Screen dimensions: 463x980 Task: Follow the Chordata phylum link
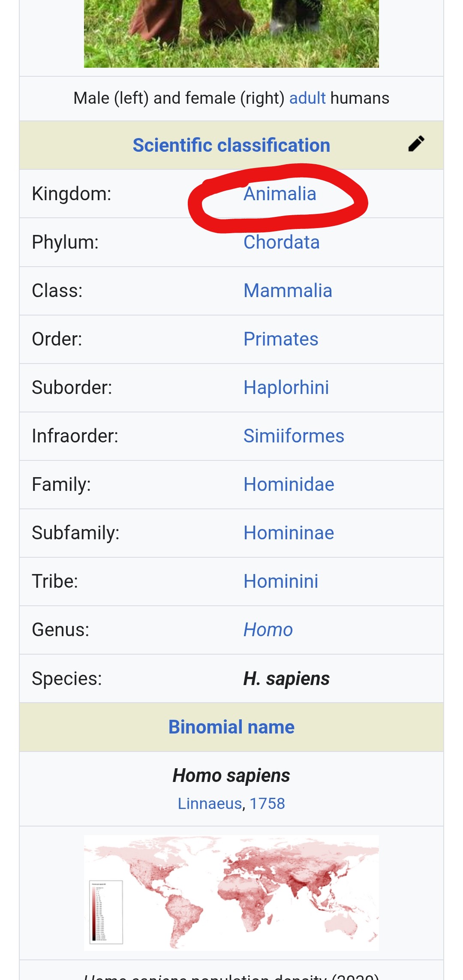coord(281,242)
